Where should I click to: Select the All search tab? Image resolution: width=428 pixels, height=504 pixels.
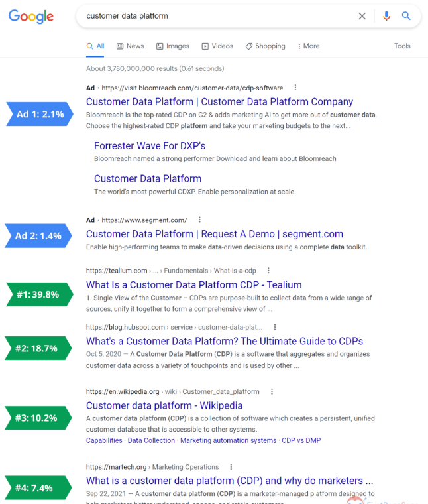(95, 46)
